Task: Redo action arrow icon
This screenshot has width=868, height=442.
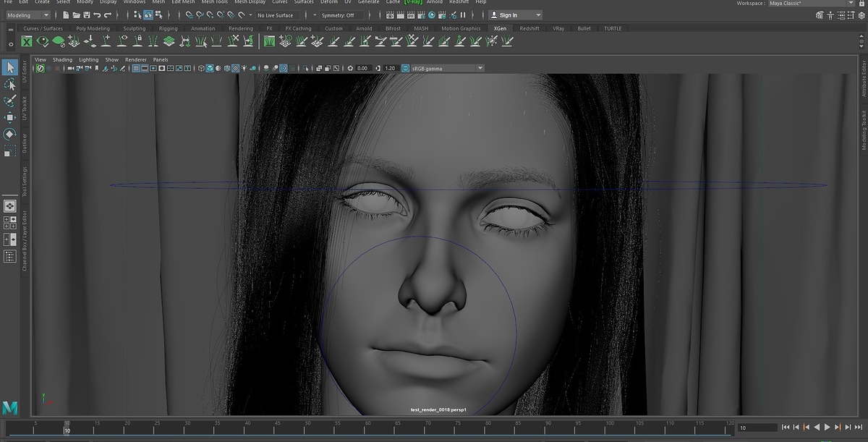Action: pyautogui.click(x=108, y=15)
